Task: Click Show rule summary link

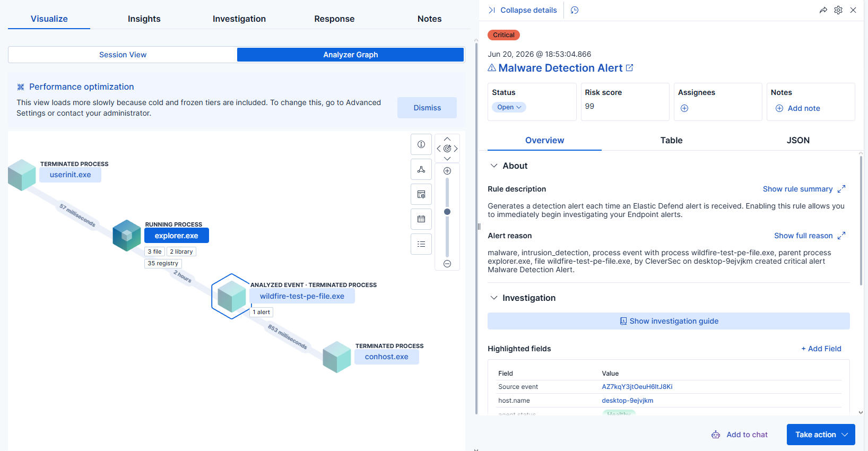Action: pos(797,189)
